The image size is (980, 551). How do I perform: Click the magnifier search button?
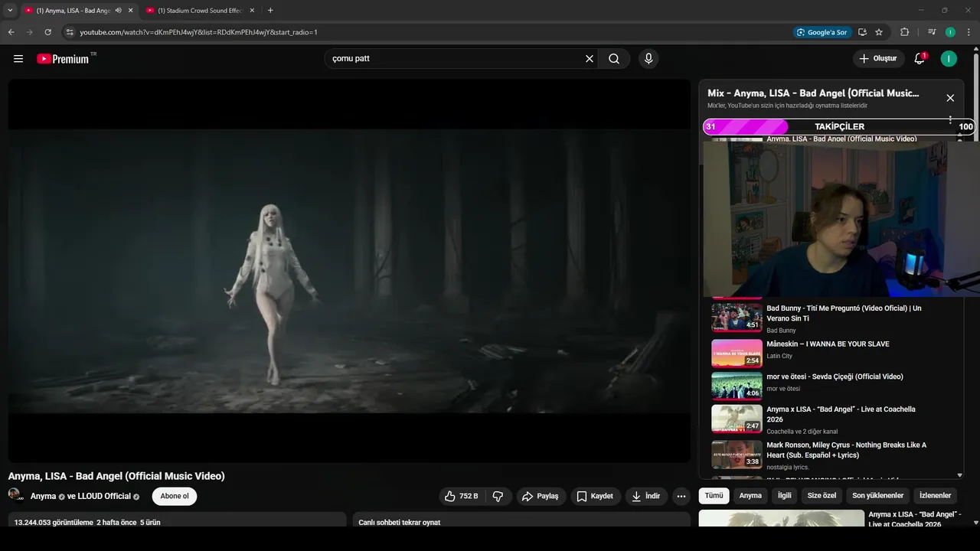(x=614, y=58)
